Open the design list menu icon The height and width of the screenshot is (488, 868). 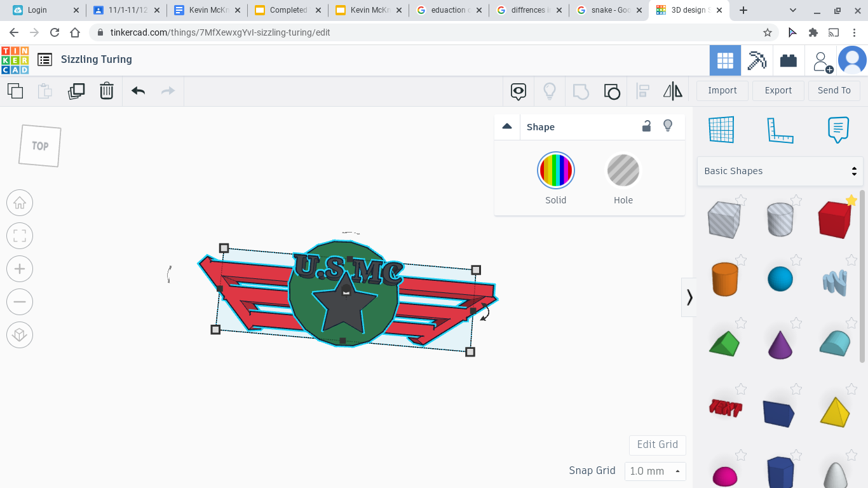(x=44, y=60)
